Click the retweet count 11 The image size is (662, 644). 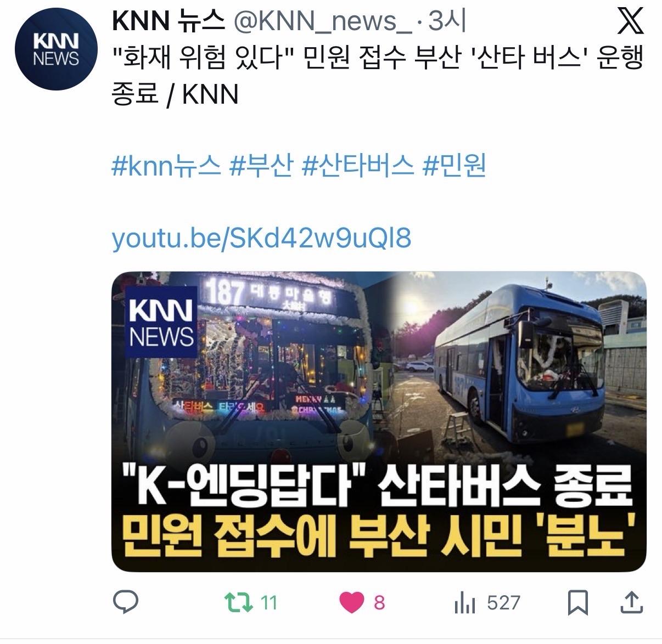tap(268, 603)
